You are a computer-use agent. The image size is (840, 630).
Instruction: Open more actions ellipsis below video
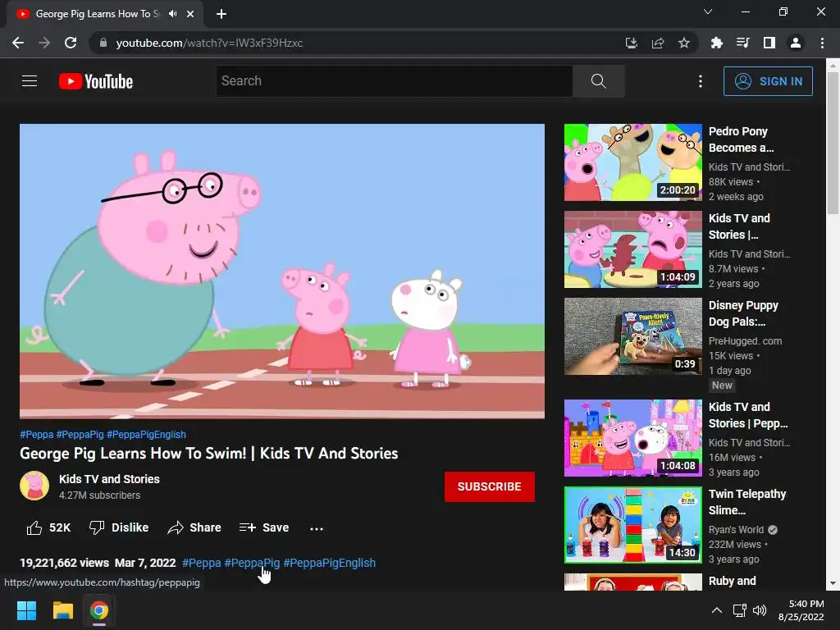click(317, 528)
